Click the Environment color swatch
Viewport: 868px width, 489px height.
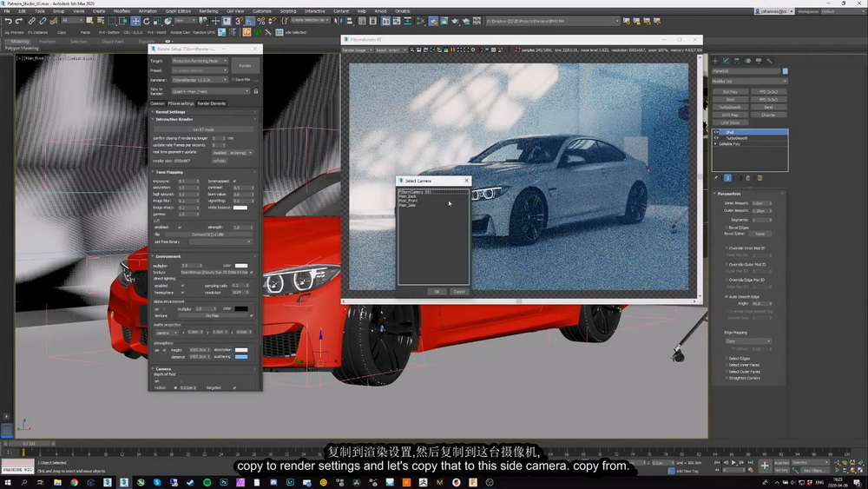(240, 266)
